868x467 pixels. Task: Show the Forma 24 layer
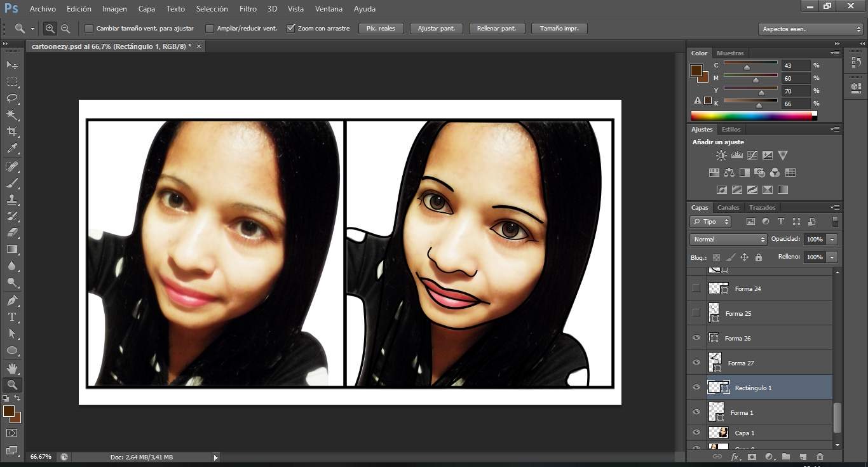[696, 288]
